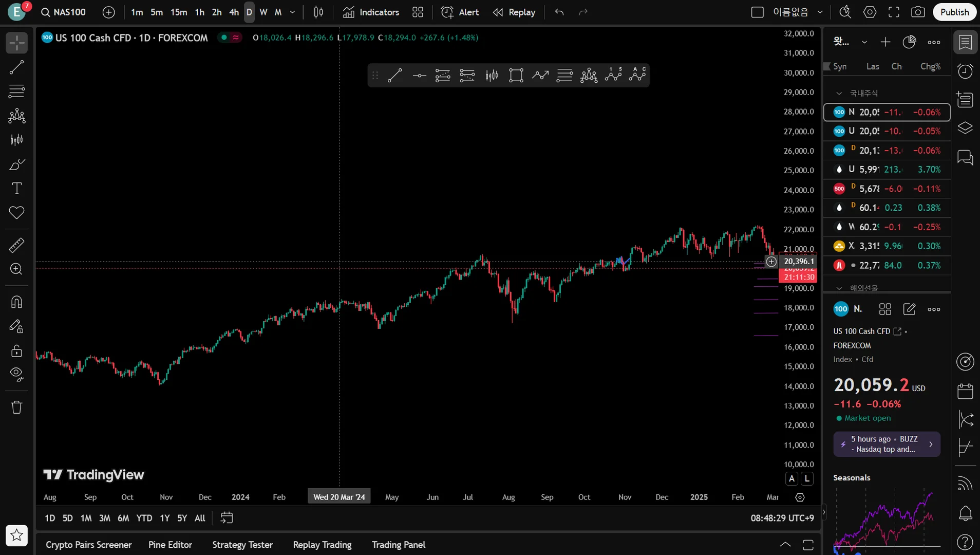This screenshot has height=555, width=980.
Task: Switch to the 15m timeframe
Action: [179, 12]
